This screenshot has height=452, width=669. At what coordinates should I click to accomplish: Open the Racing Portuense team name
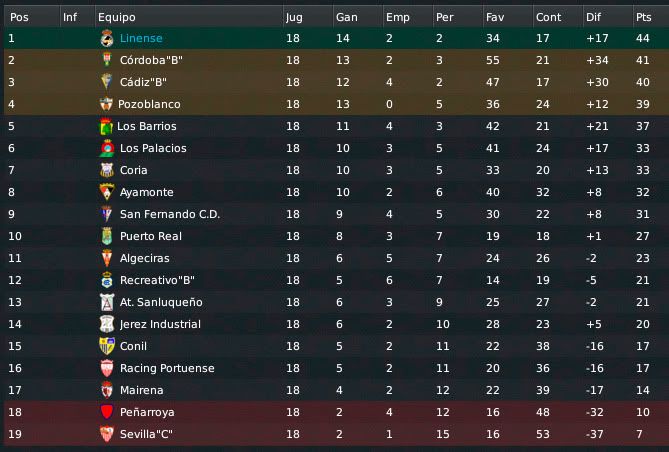(x=167, y=368)
